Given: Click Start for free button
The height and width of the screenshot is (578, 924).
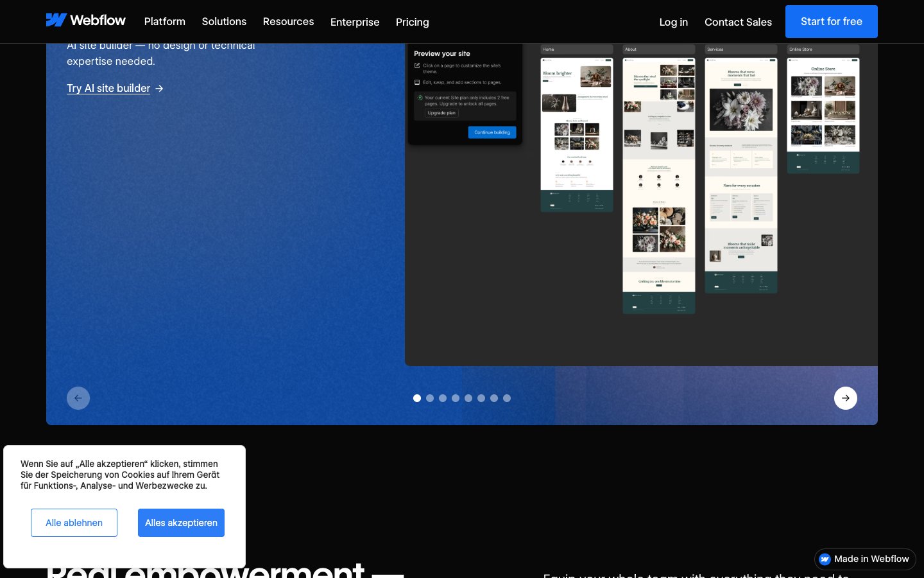Looking at the screenshot, I should tap(831, 22).
